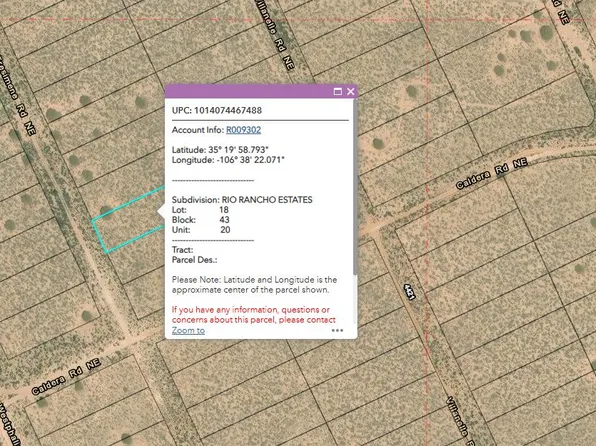This screenshot has width=596, height=446.
Task: Maximize the parcel info popup
Action: click(337, 91)
